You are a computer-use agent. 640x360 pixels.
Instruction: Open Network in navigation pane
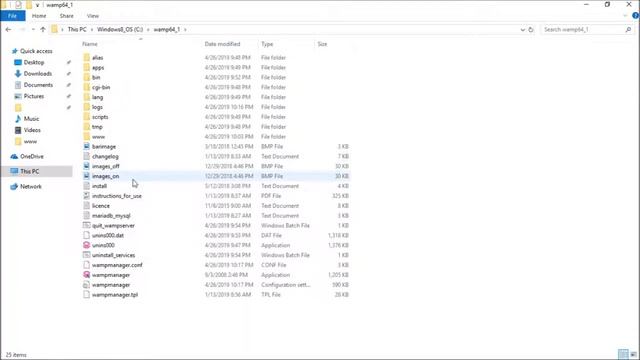31,187
